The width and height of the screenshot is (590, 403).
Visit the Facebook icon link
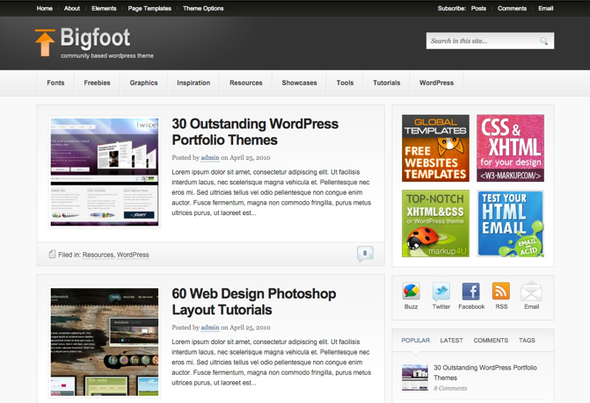[471, 291]
